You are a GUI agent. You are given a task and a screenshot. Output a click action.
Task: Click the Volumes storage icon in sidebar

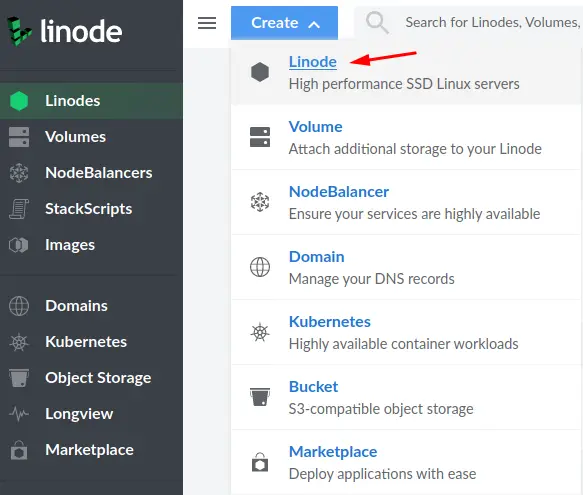click(x=19, y=137)
